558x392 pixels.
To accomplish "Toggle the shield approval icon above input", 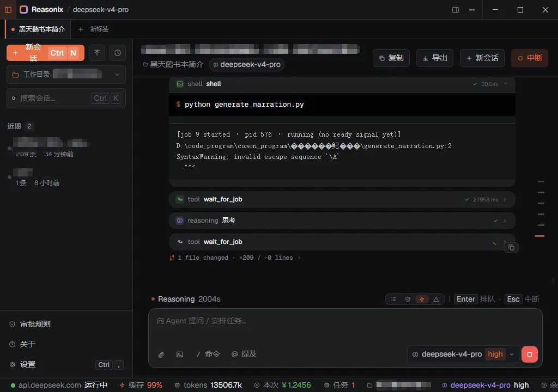I will click(x=408, y=299).
